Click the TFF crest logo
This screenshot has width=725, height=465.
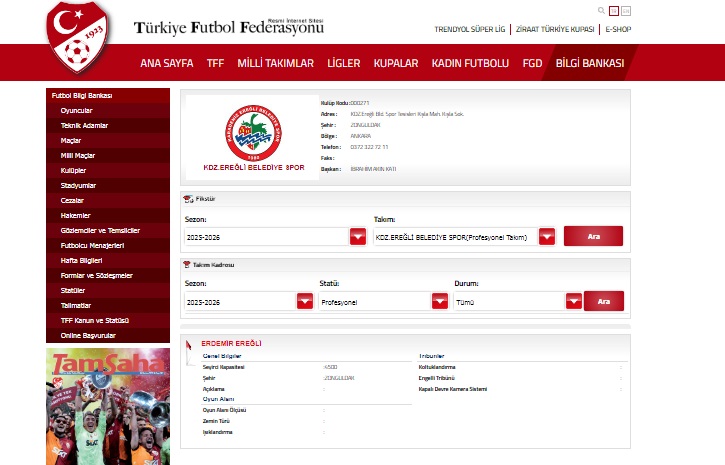click(78, 37)
